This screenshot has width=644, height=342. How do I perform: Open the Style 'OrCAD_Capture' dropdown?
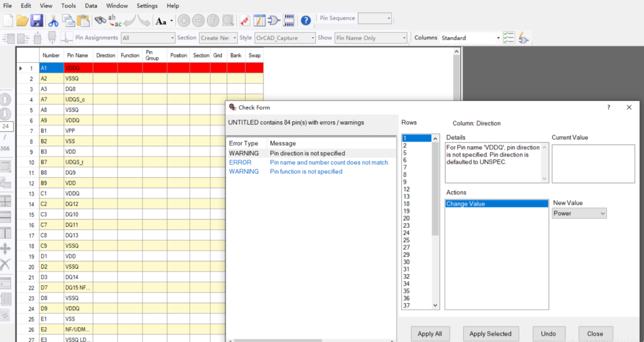tap(285, 38)
